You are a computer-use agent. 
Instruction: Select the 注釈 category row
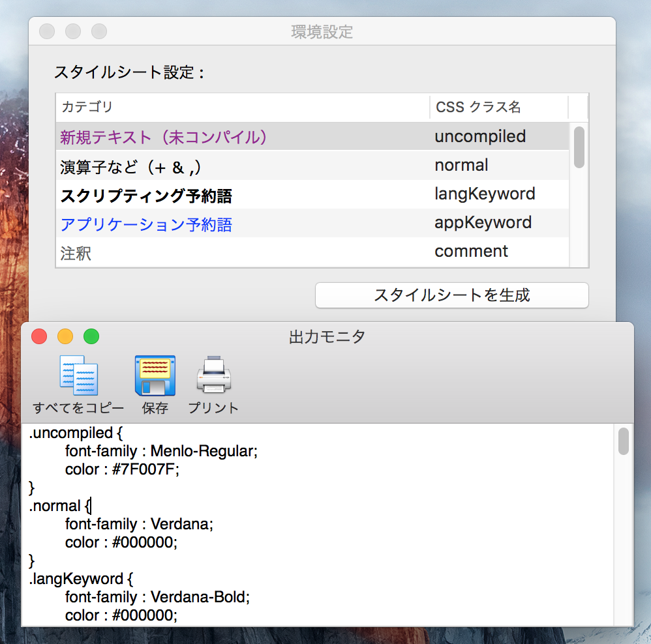312,252
